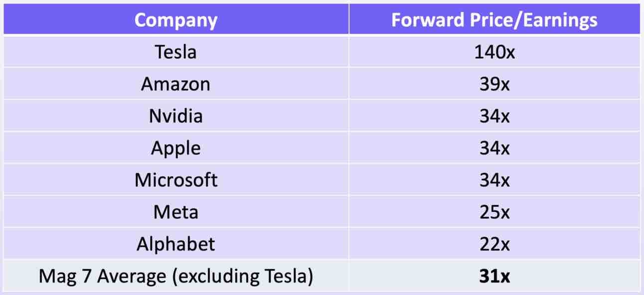Select the 25x value for Meta
The width and height of the screenshot is (644, 295).
pyautogui.click(x=494, y=212)
